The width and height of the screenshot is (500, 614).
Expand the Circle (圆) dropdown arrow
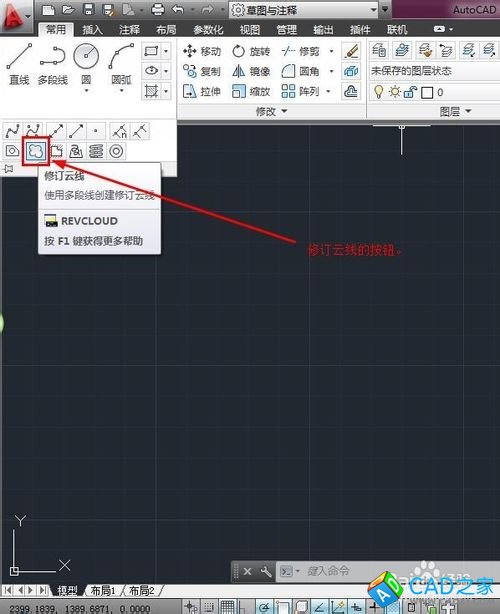coord(86,91)
